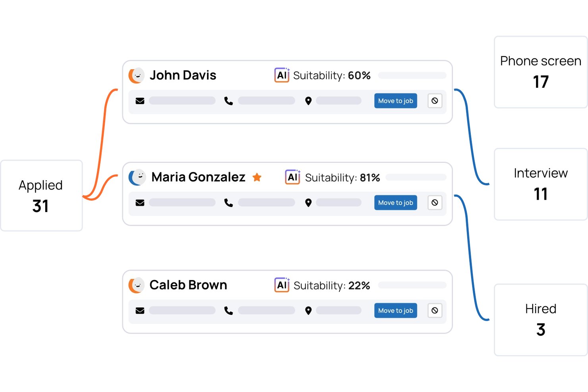
Task: Select the Interview 11 stage card
Action: 541,184
